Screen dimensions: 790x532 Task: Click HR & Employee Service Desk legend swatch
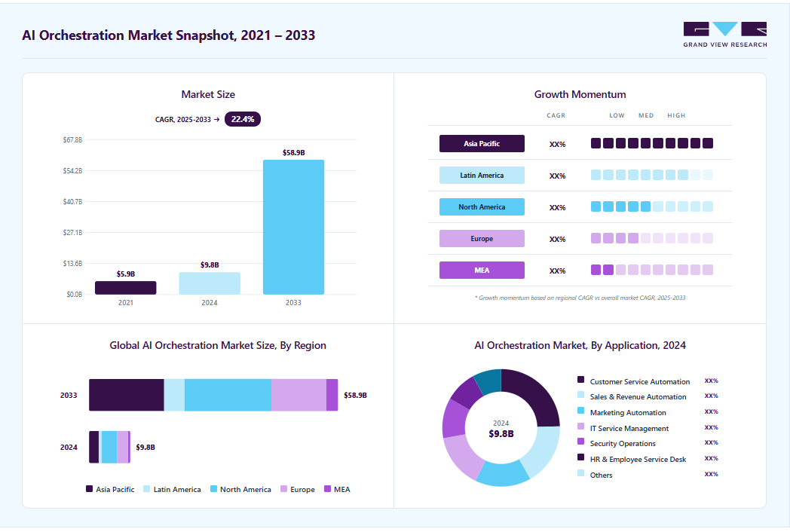(580, 457)
